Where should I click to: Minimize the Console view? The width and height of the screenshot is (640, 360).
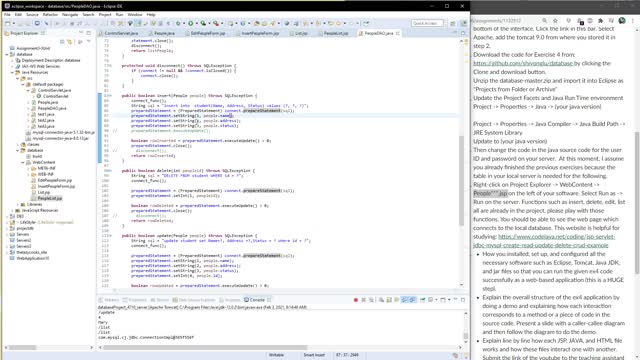pos(455,300)
